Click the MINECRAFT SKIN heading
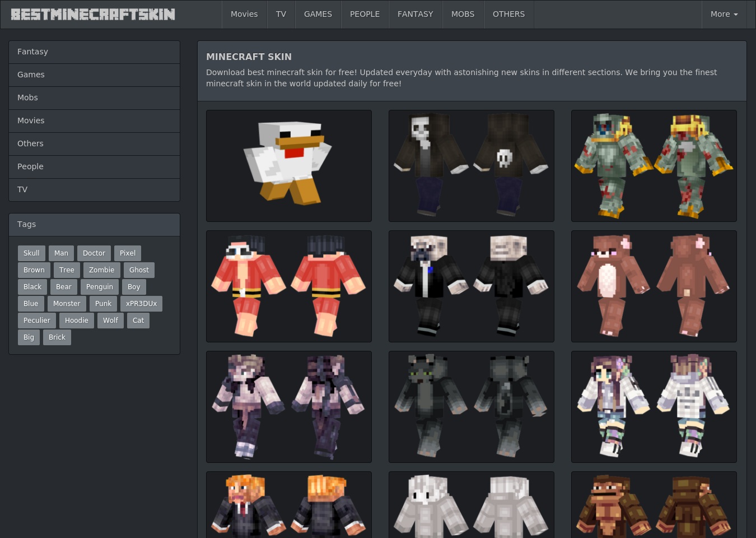The height and width of the screenshot is (538, 756). pos(249,57)
